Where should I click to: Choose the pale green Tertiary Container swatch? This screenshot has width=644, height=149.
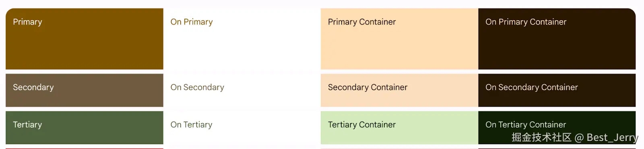click(399, 128)
